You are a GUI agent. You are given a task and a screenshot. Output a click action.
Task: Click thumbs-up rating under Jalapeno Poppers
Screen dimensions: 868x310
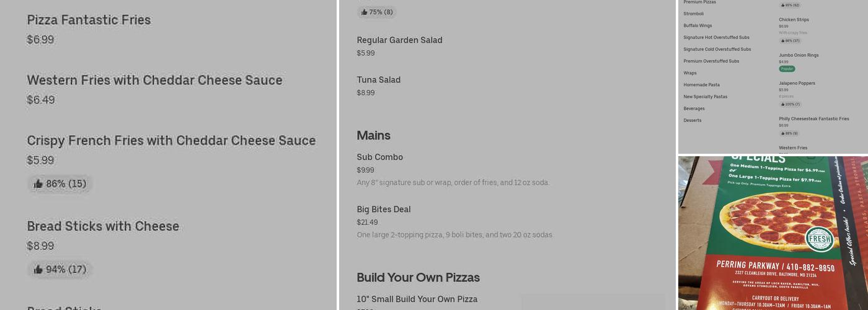click(790, 104)
